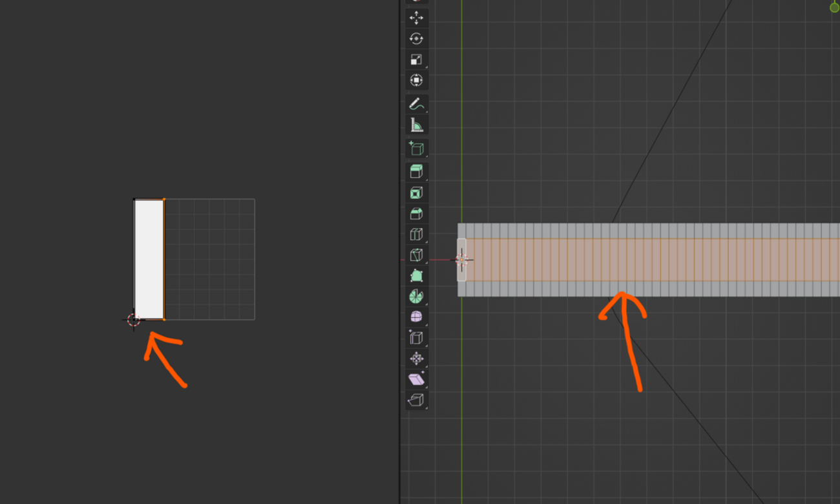Pick the Annotate pencil tool
Screen dimensions: 840x504
point(417,104)
